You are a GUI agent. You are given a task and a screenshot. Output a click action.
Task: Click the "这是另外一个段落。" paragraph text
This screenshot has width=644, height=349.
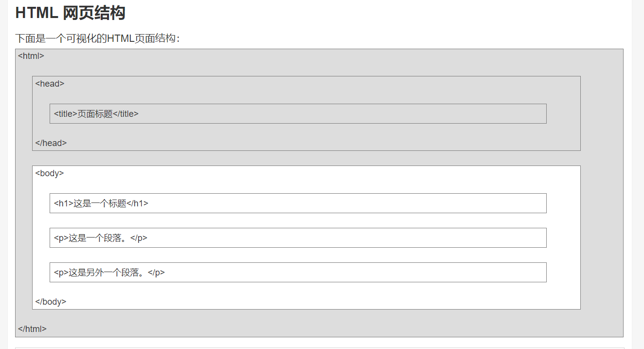pyautogui.click(x=108, y=273)
